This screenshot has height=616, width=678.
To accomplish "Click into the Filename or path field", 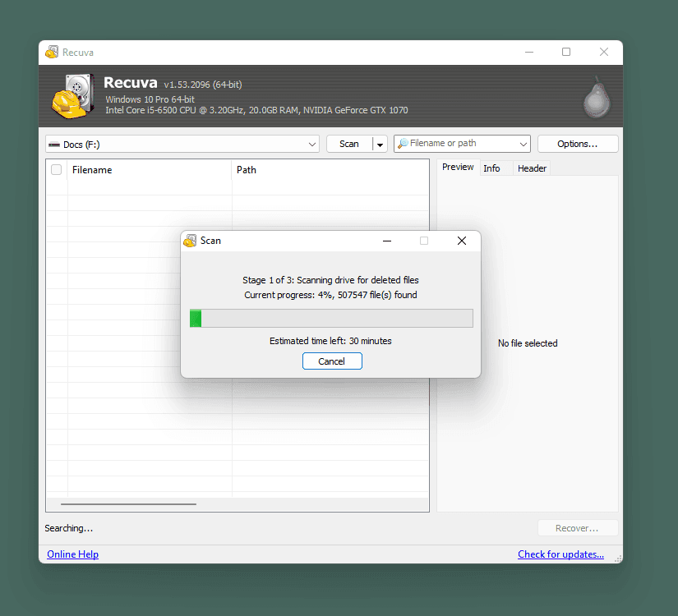I will [462, 144].
